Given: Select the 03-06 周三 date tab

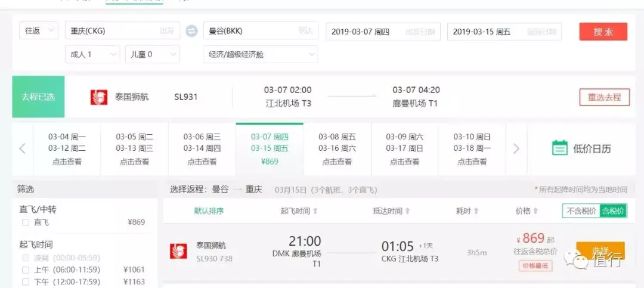Looking at the screenshot, I should pos(202,149).
